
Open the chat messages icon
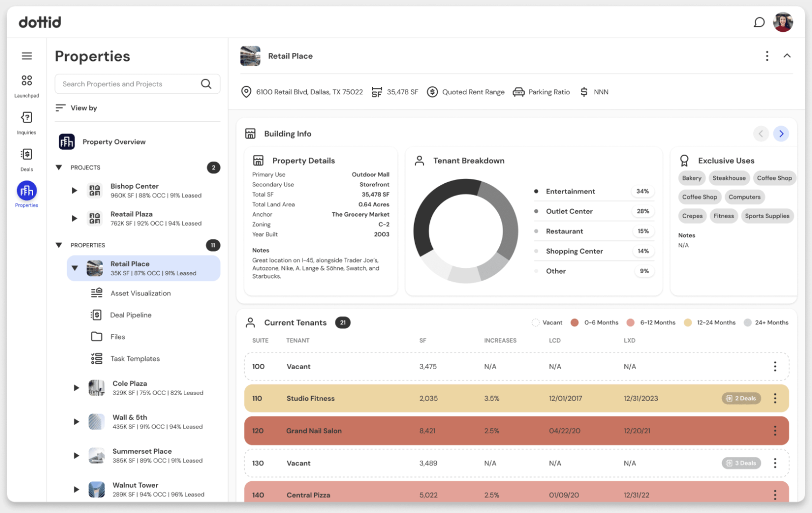[759, 22]
